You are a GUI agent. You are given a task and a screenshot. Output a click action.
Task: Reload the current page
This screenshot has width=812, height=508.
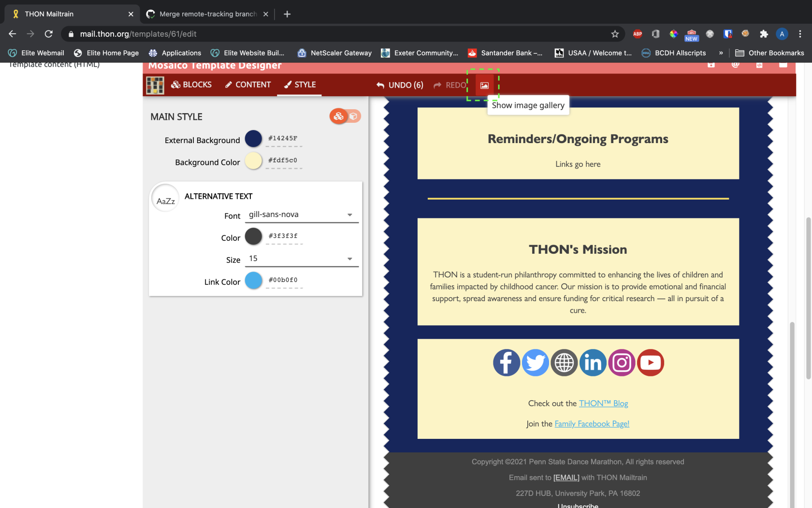click(48, 34)
